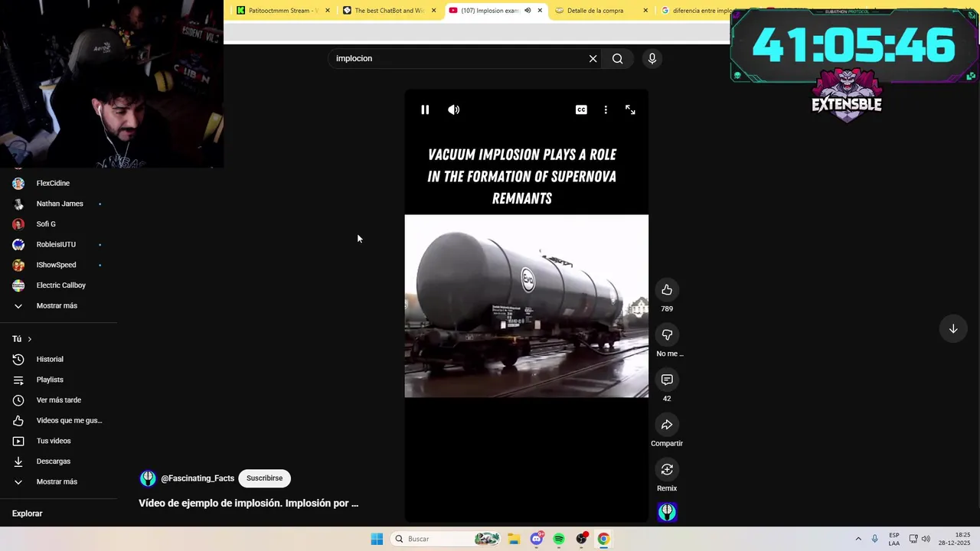980x551 pixels.
Task: Open the taskbar volume control
Action: pos(926,539)
